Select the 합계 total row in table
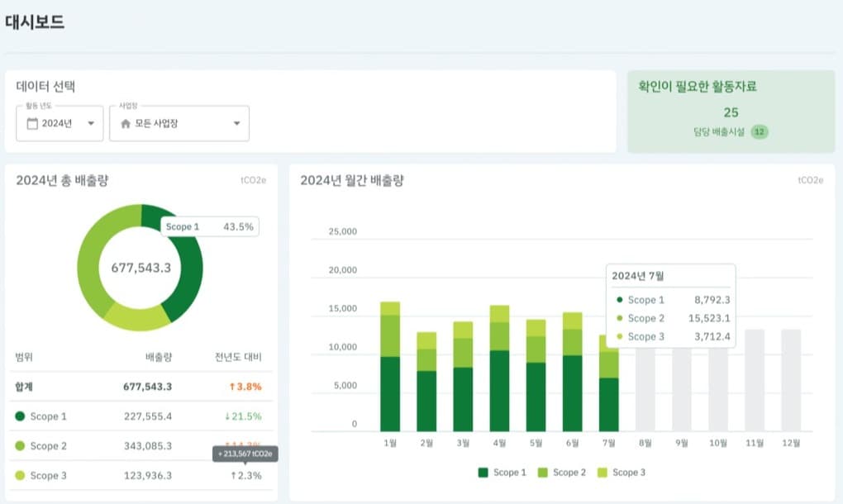 [138, 387]
